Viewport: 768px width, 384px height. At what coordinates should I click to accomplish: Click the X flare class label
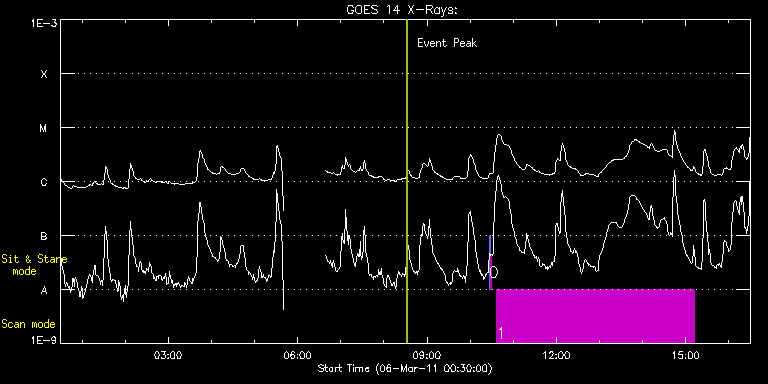pyautogui.click(x=44, y=74)
